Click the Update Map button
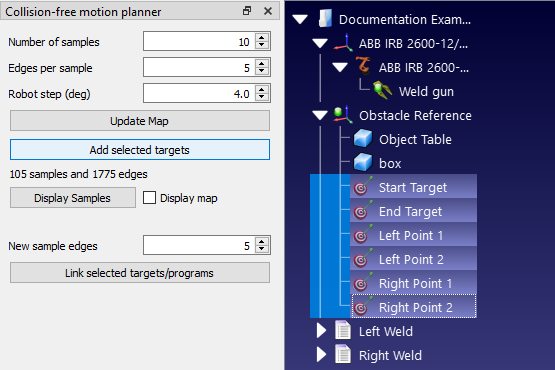 tap(140, 121)
